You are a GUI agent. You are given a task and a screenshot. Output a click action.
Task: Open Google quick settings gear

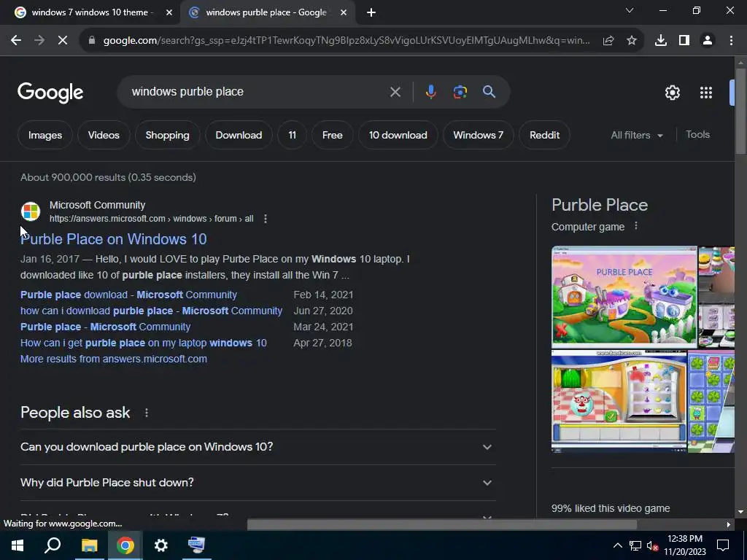(x=672, y=93)
